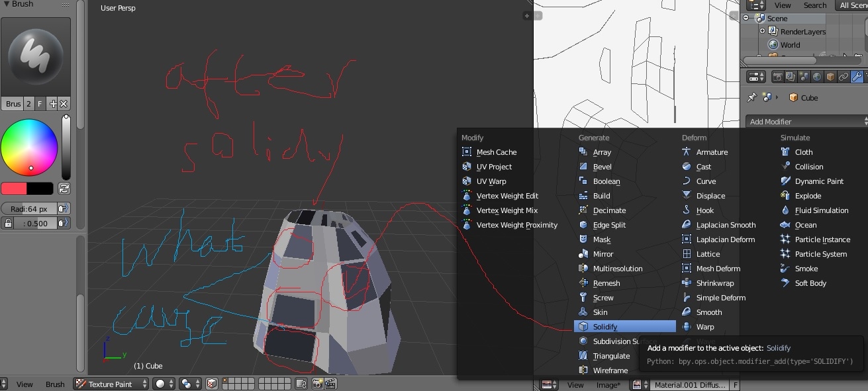Click the OpenGL render image camera icon
The image size is (868, 391).
[x=317, y=384]
